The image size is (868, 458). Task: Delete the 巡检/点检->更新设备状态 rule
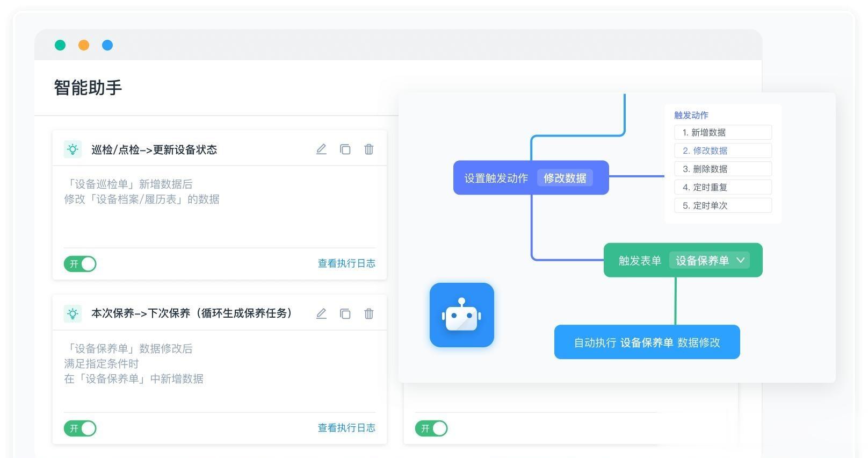(x=368, y=149)
